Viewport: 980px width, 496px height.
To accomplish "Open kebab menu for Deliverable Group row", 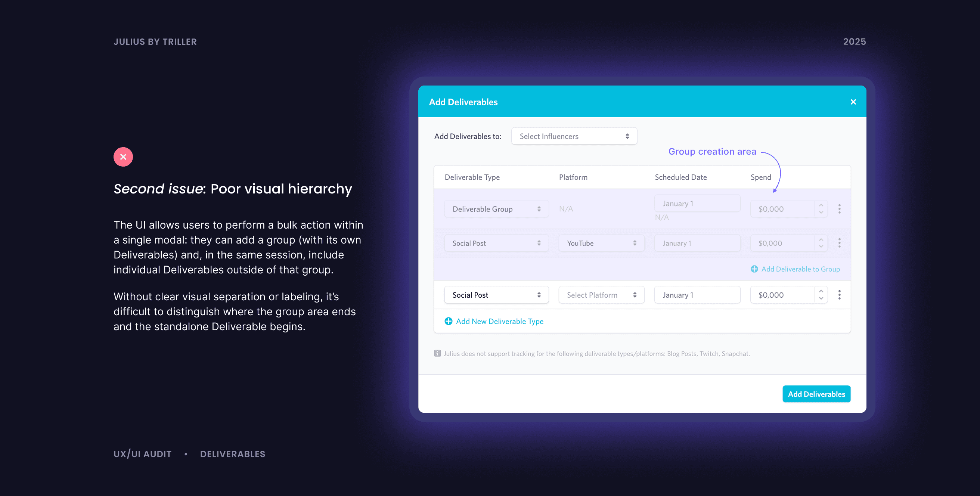I will tap(839, 209).
